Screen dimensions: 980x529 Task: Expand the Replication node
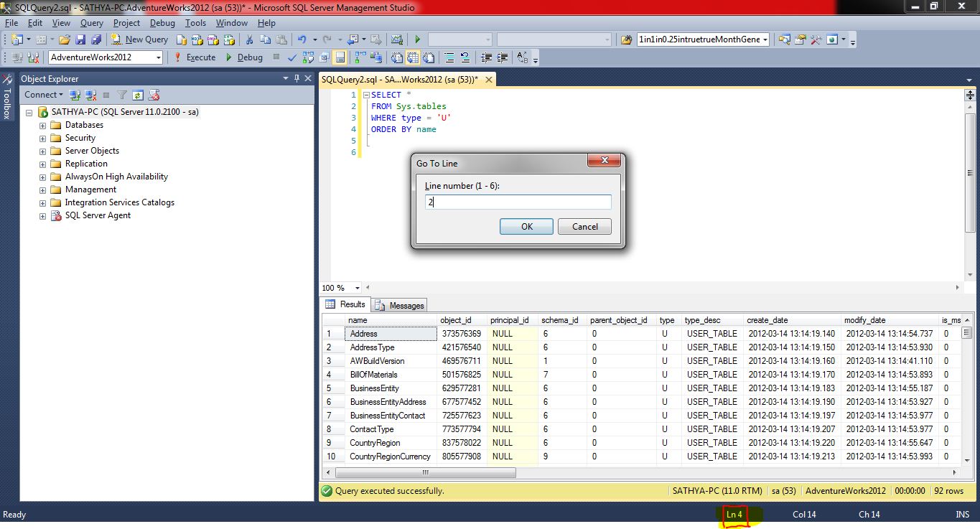pos(42,164)
